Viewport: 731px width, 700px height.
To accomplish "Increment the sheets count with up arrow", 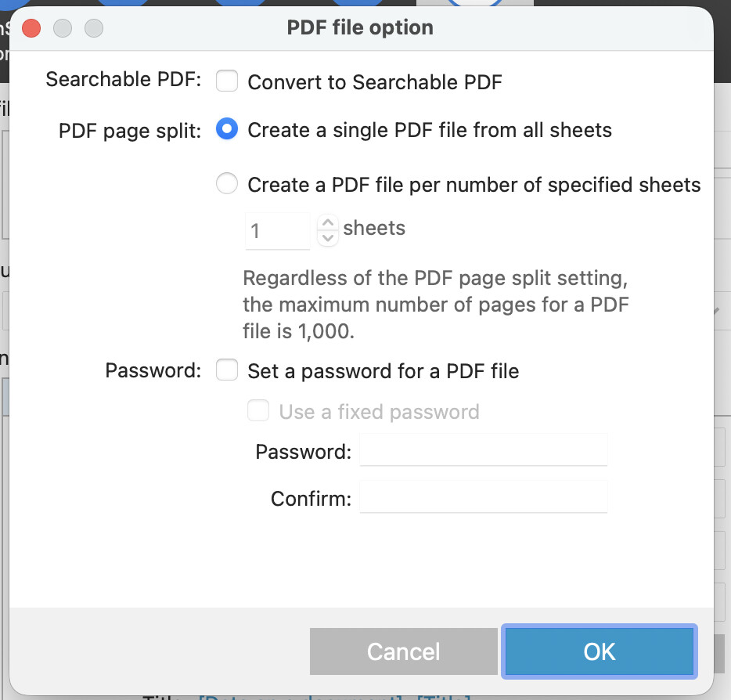I will click(x=328, y=222).
